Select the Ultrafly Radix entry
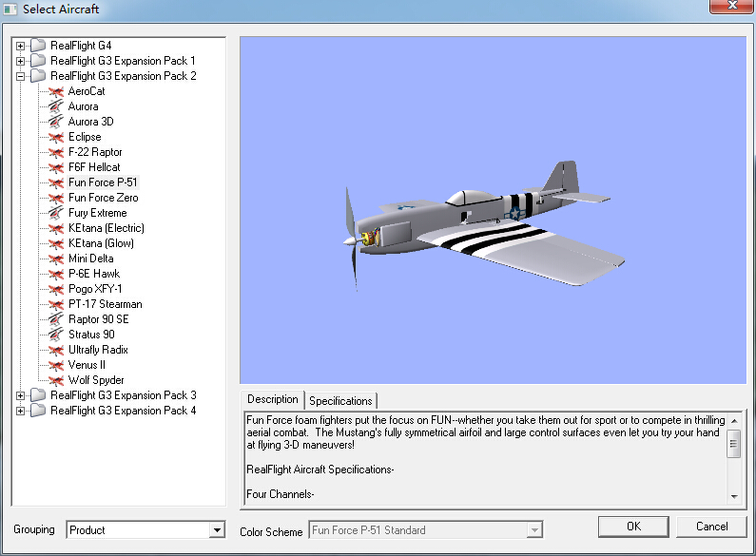The height and width of the screenshot is (556, 756). [98, 350]
